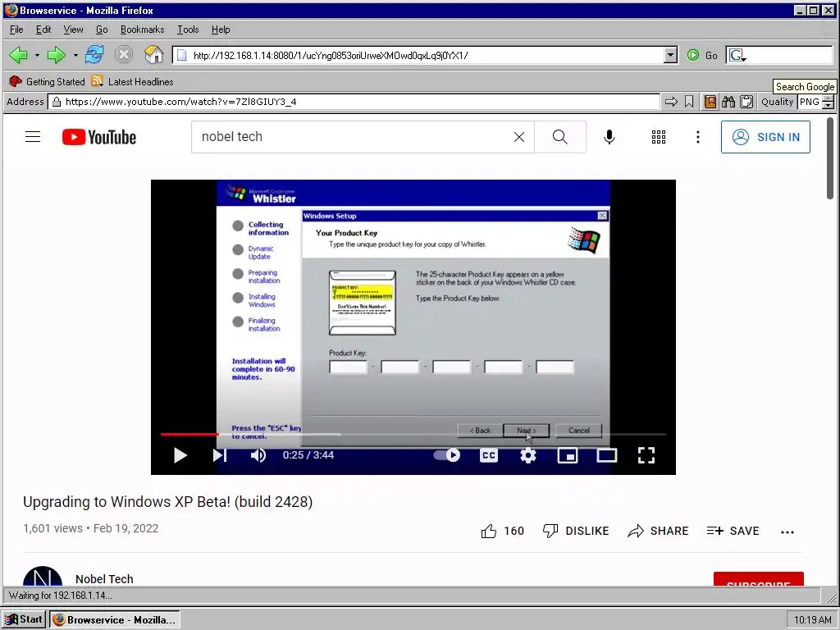Screen dimensions: 840x630
Task: Click the video progress bar
Action: tap(413, 434)
